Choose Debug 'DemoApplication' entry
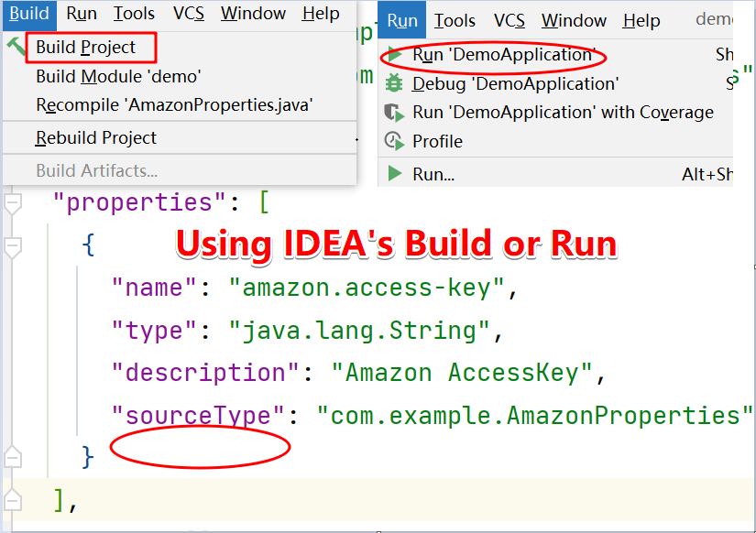This screenshot has width=756, height=533. click(515, 84)
